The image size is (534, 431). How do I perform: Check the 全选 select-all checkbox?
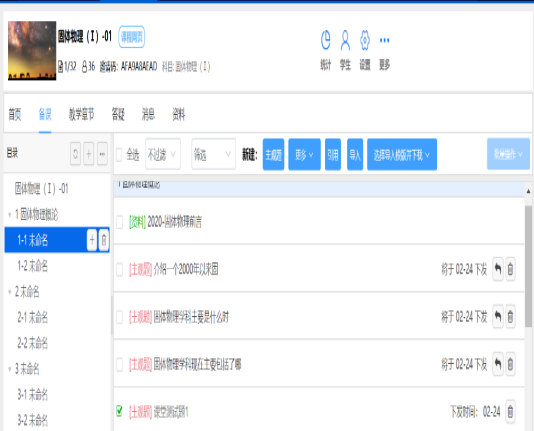click(x=119, y=155)
